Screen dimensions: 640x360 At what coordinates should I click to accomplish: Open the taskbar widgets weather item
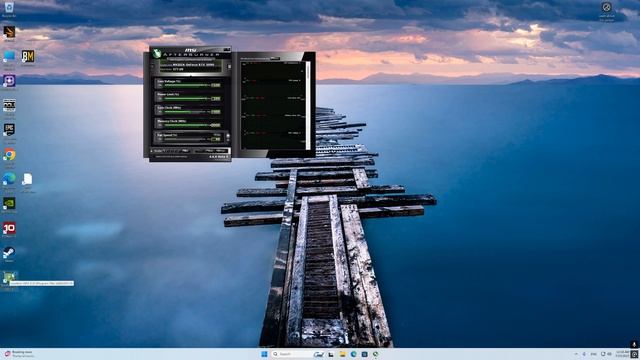18,354
